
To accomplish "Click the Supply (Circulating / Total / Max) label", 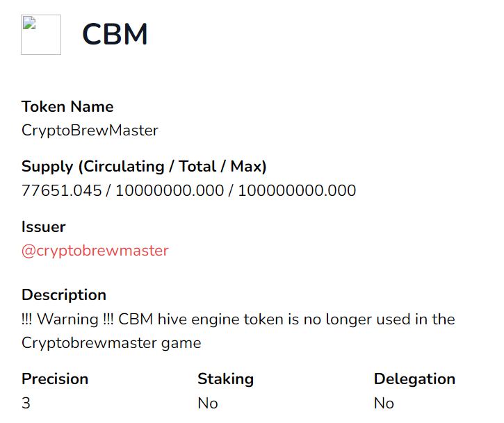I will pos(144,167).
